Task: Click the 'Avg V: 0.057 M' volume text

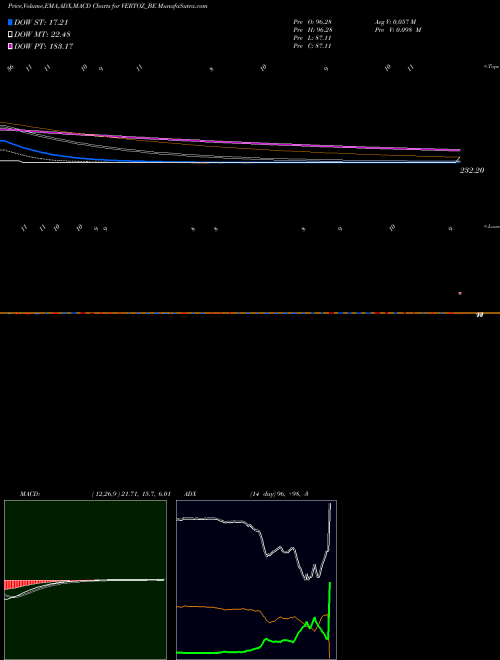Action: click(x=395, y=21)
